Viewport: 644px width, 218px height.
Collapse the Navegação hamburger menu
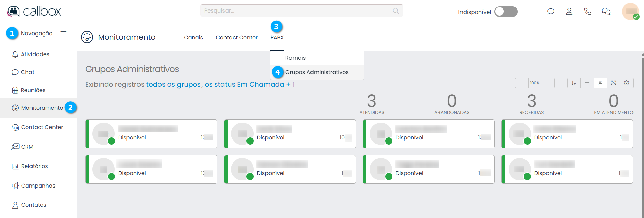coord(63,34)
